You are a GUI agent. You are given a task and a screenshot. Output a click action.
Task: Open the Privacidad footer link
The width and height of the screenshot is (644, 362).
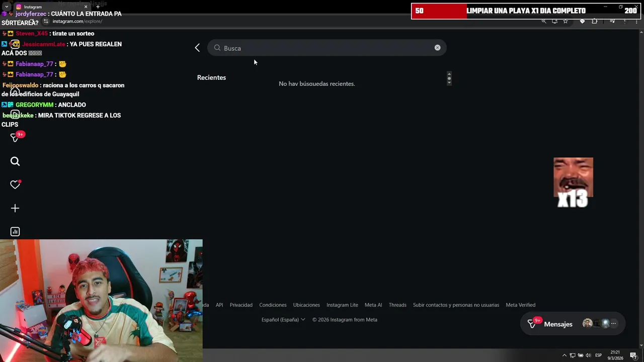click(241, 305)
